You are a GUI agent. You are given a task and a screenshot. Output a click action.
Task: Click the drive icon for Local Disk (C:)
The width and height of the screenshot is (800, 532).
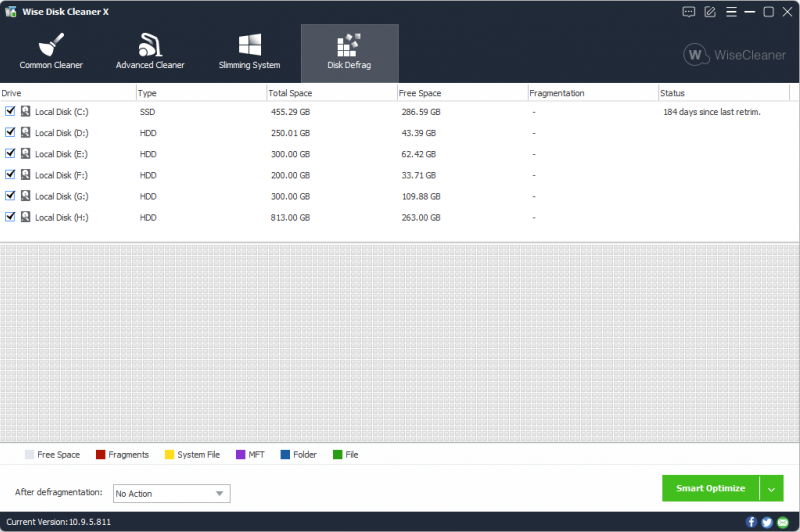26,111
